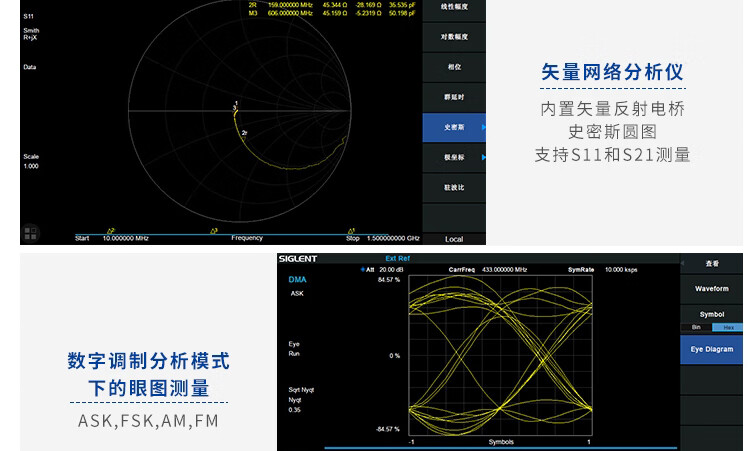The height and width of the screenshot is (451, 756).
Task: Select the 对数幅度 format button
Action: click(454, 37)
